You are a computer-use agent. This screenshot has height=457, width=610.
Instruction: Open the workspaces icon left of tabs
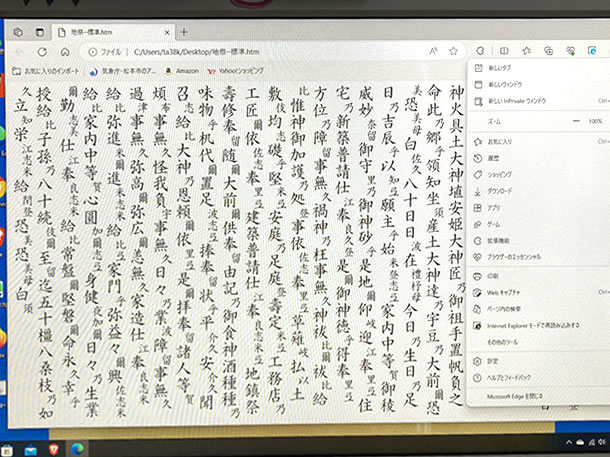(x=18, y=32)
